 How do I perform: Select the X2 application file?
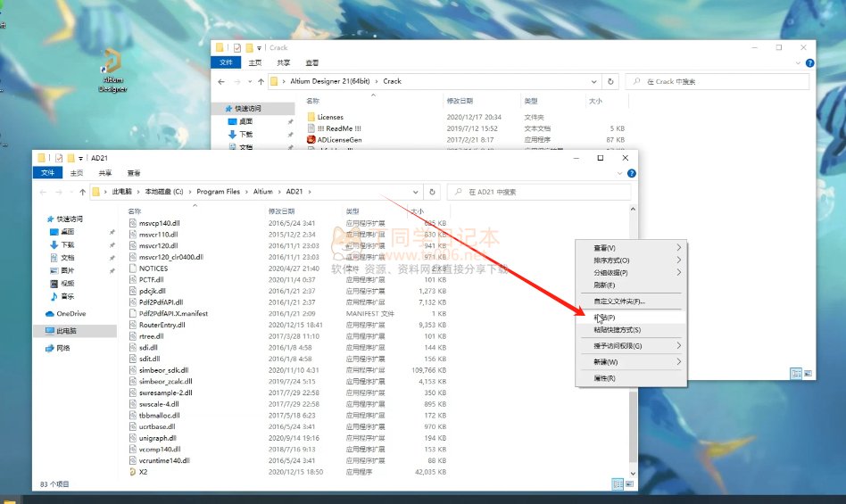point(143,472)
